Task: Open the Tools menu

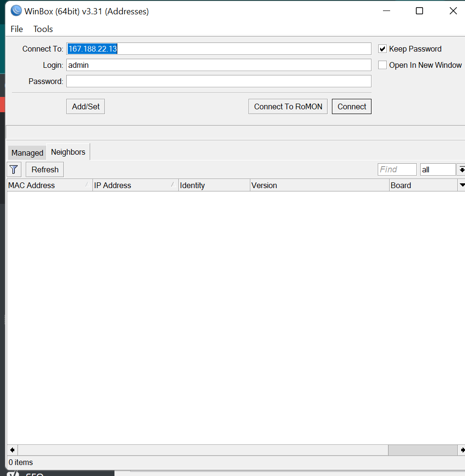Action: [x=43, y=29]
